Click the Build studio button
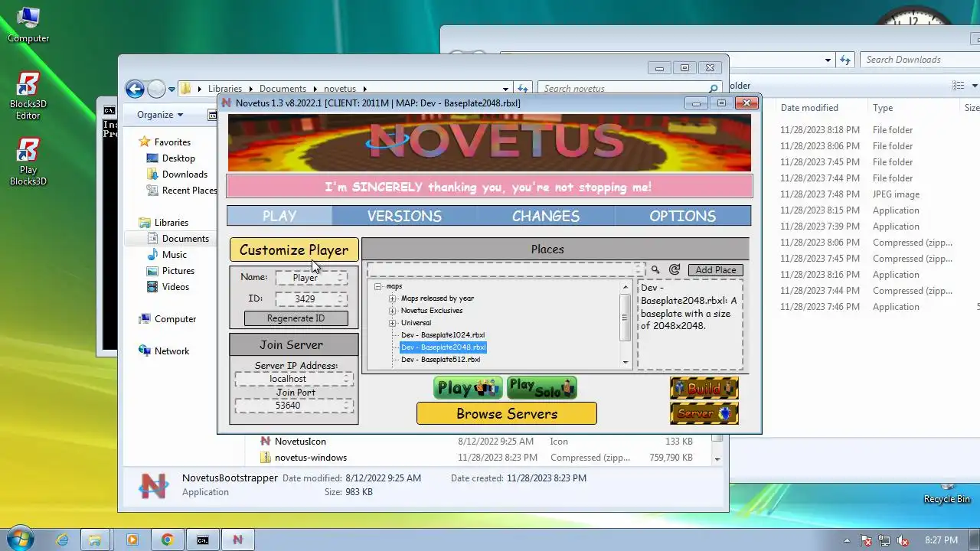The image size is (980, 551). (704, 388)
